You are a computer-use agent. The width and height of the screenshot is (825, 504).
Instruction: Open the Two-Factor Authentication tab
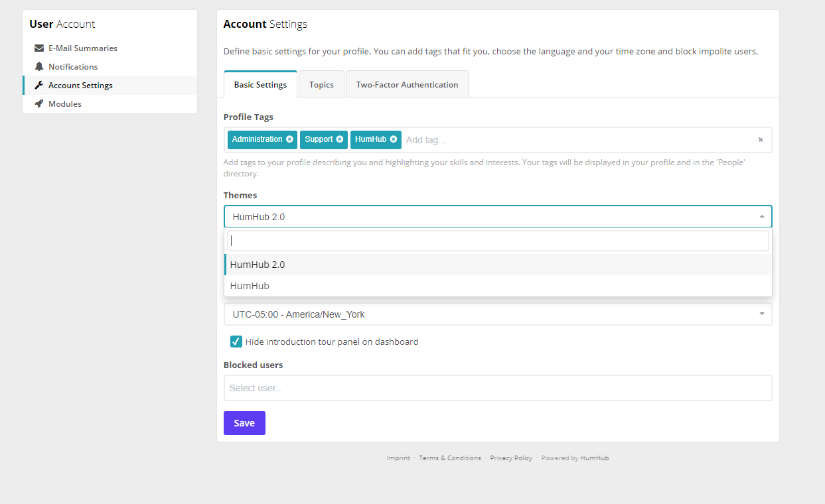pyautogui.click(x=407, y=84)
